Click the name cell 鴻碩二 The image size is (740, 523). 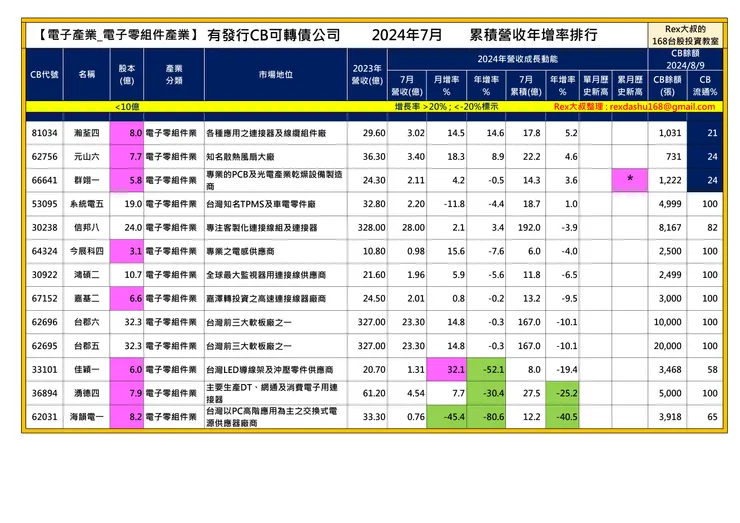tap(87, 275)
